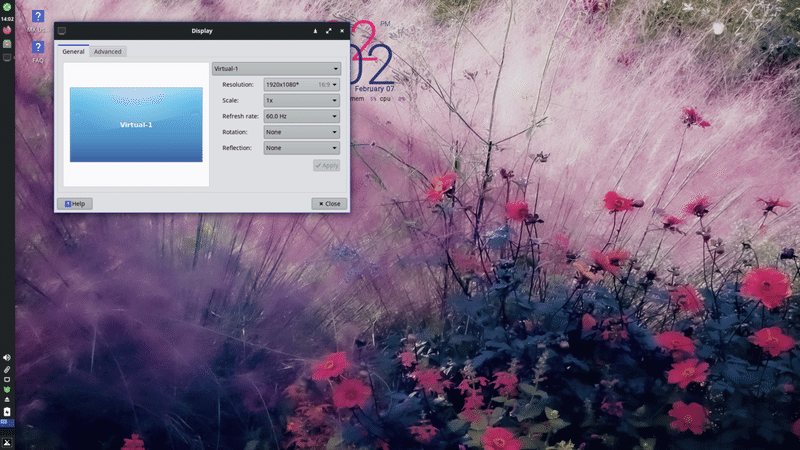The height and width of the screenshot is (450, 800).
Task: Shade the Display window with arrow
Action: pyautogui.click(x=315, y=31)
